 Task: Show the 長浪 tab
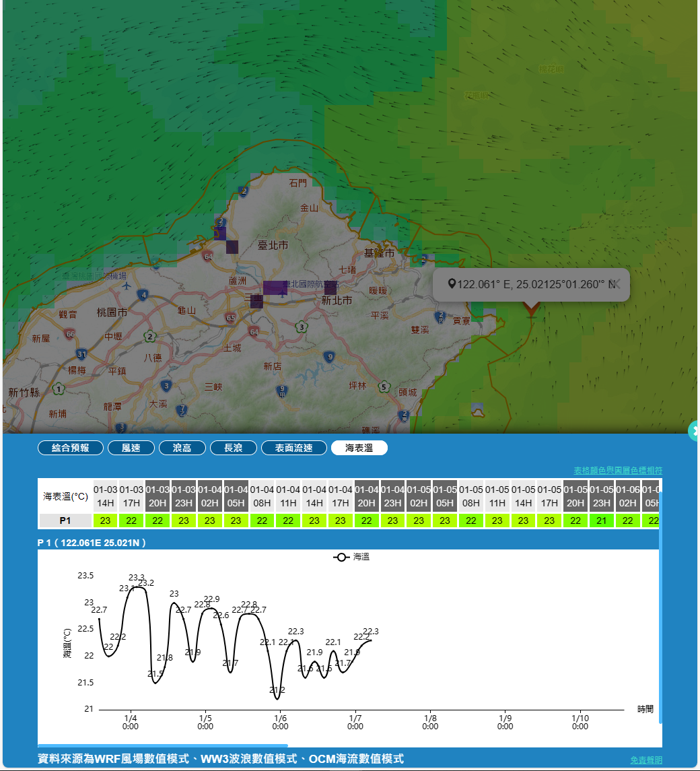pos(234,448)
